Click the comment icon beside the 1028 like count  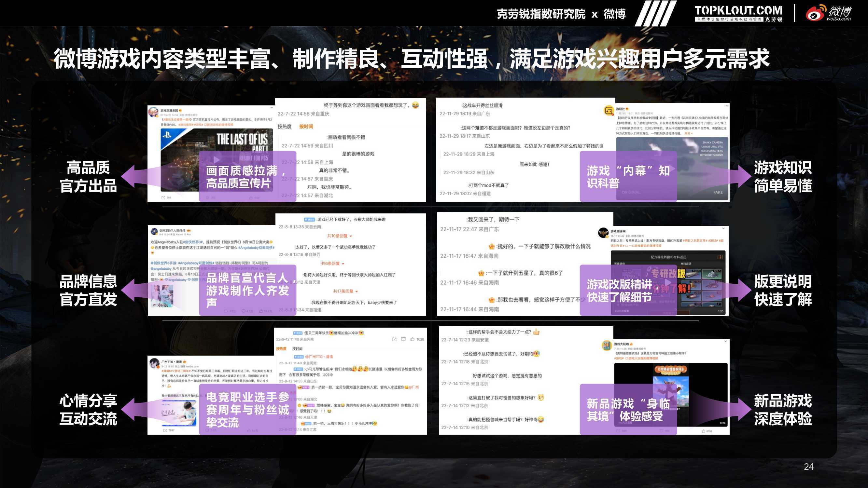403,339
